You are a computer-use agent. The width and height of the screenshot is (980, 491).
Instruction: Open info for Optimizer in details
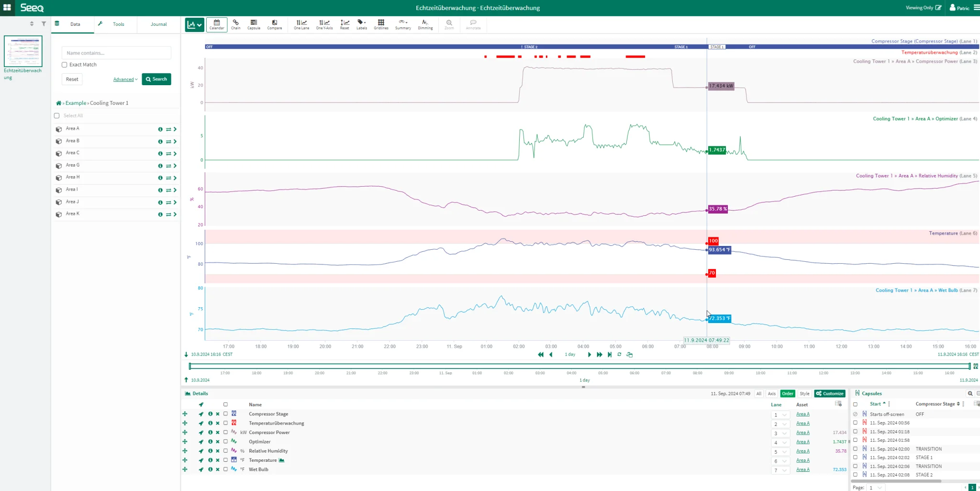tap(210, 442)
